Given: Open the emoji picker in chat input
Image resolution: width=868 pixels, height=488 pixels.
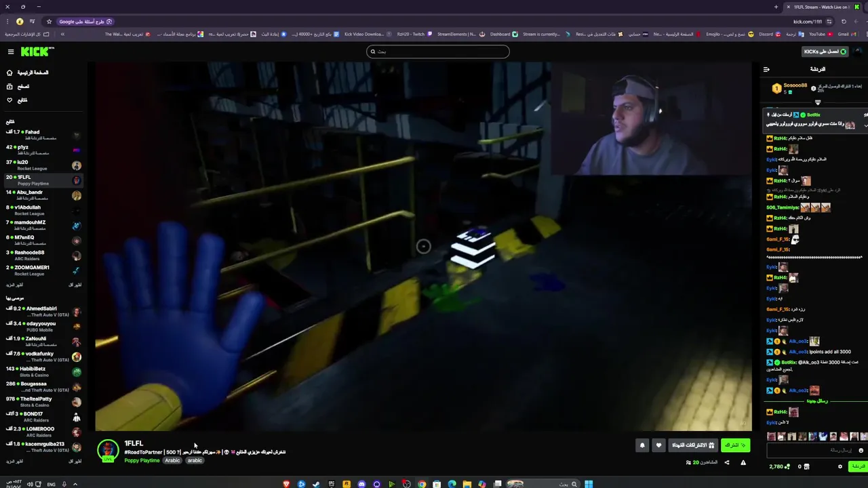Looking at the screenshot, I should pyautogui.click(x=861, y=450).
